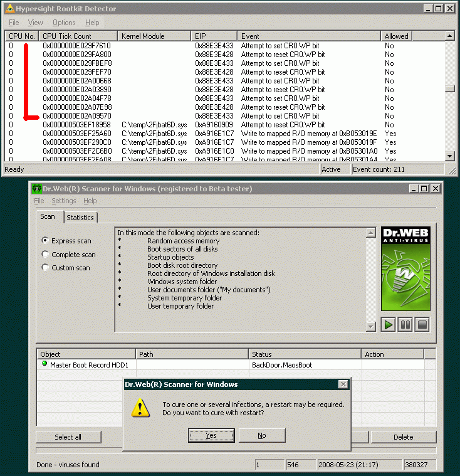Stop the Dr.Web scan
The height and width of the screenshot is (476, 460).
(422, 325)
